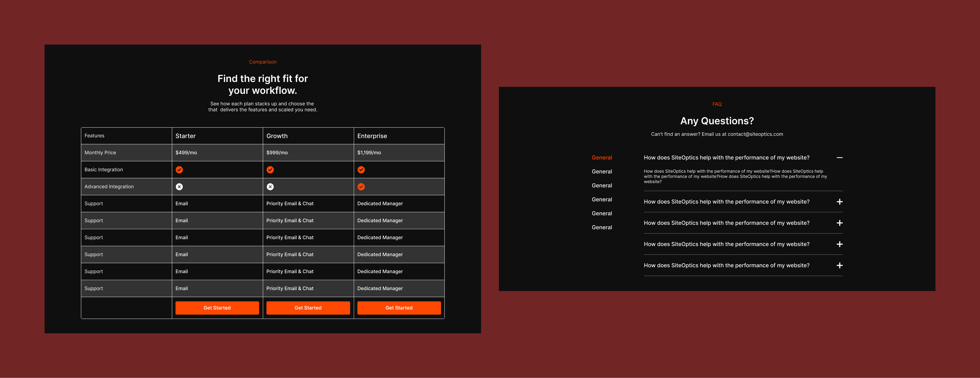This screenshot has width=980, height=378.
Task: Click the Features column header
Action: 94,135
